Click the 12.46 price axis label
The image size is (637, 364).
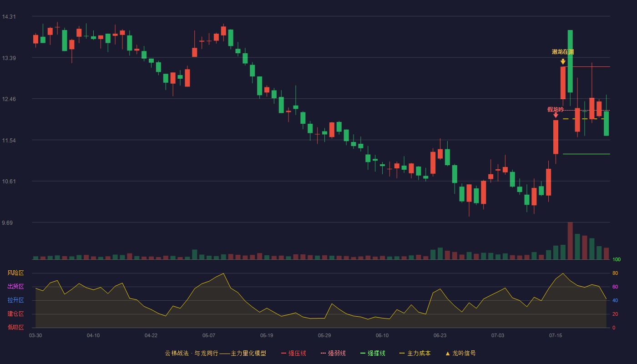[9, 99]
